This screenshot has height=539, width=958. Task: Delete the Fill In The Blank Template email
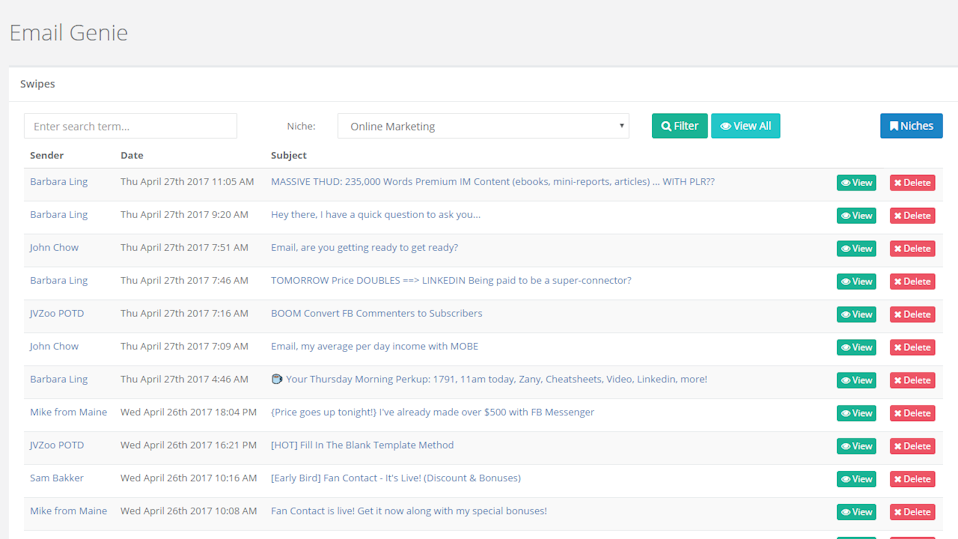click(x=912, y=446)
